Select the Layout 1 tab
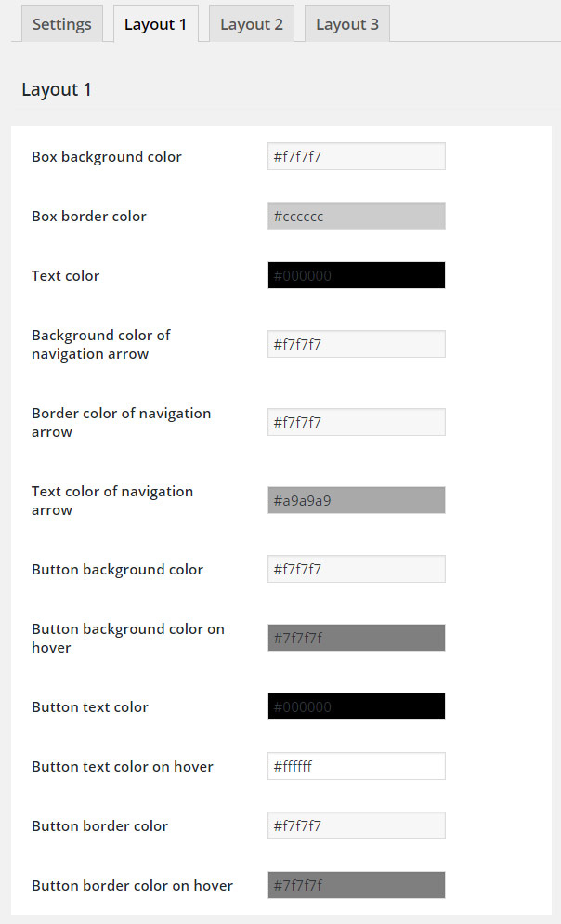The width and height of the screenshot is (561, 924). click(x=155, y=24)
